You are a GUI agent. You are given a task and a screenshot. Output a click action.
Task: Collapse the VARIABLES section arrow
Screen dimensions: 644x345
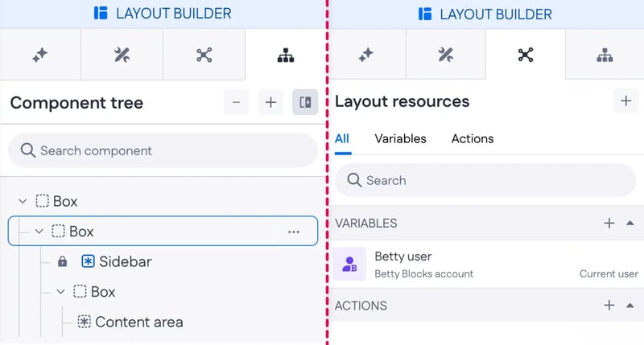pos(630,223)
